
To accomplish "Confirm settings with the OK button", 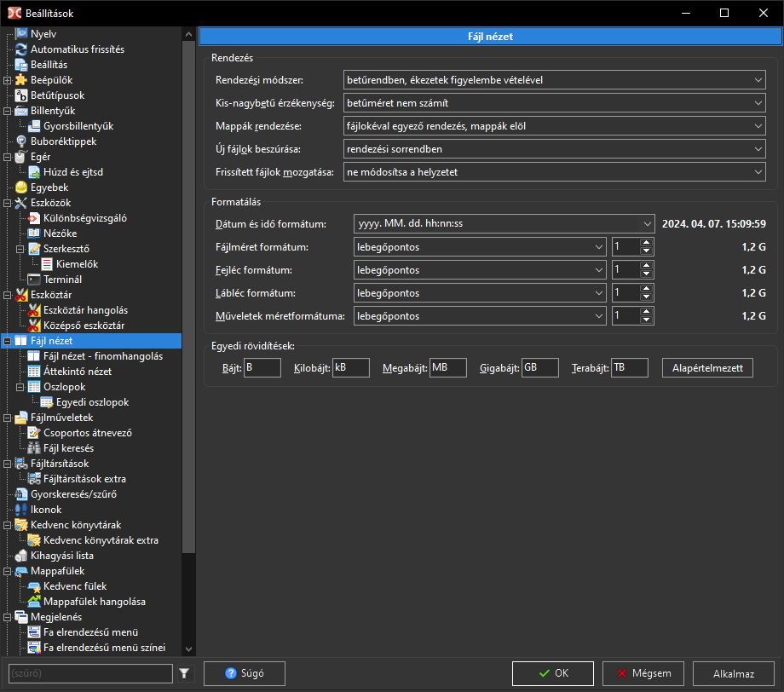I will [553, 673].
